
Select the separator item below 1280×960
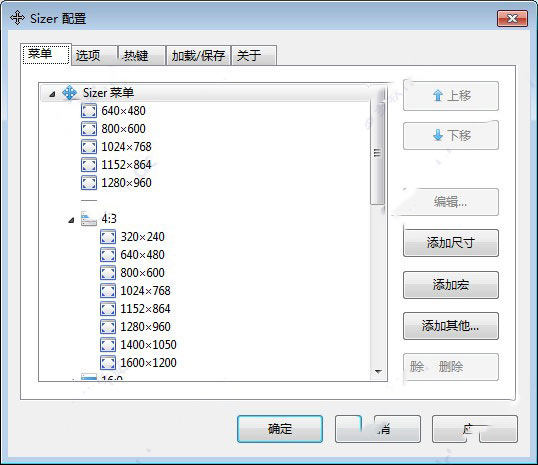tap(89, 200)
